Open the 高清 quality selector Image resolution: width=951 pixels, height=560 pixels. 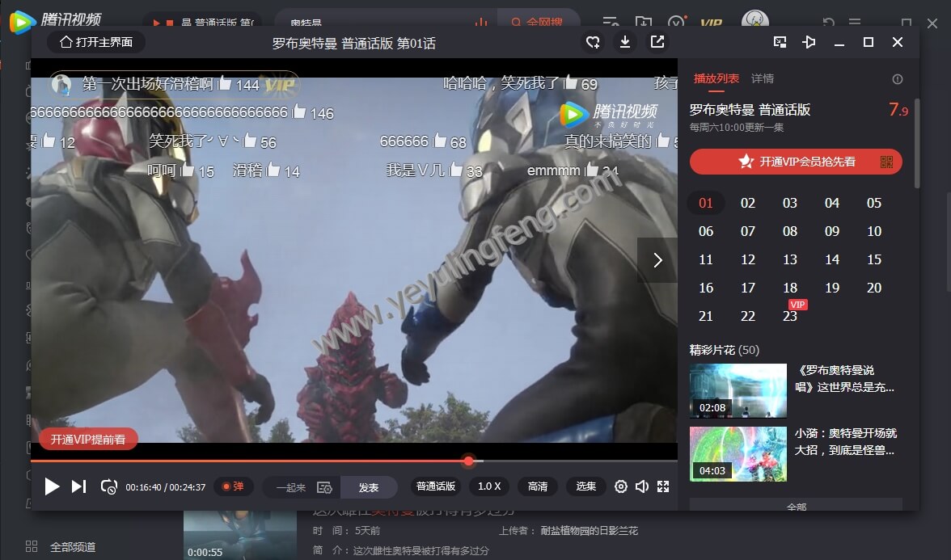[x=537, y=486]
